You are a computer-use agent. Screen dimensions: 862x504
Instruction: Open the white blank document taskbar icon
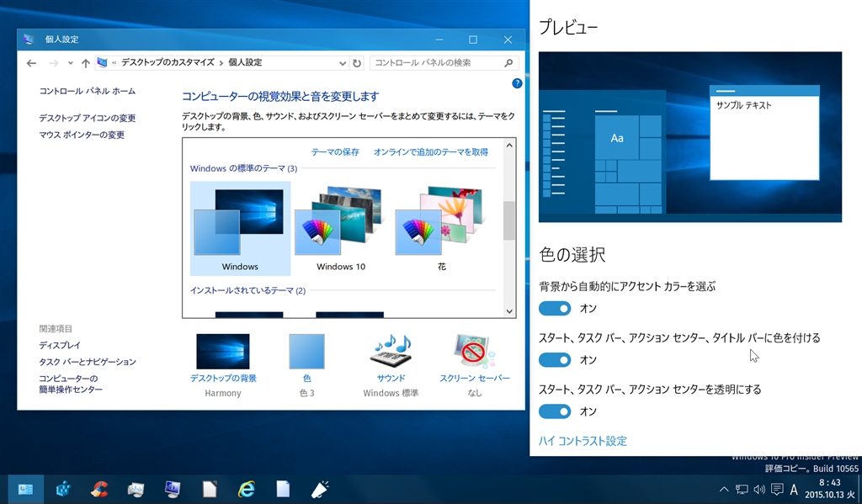pyautogui.click(x=283, y=489)
